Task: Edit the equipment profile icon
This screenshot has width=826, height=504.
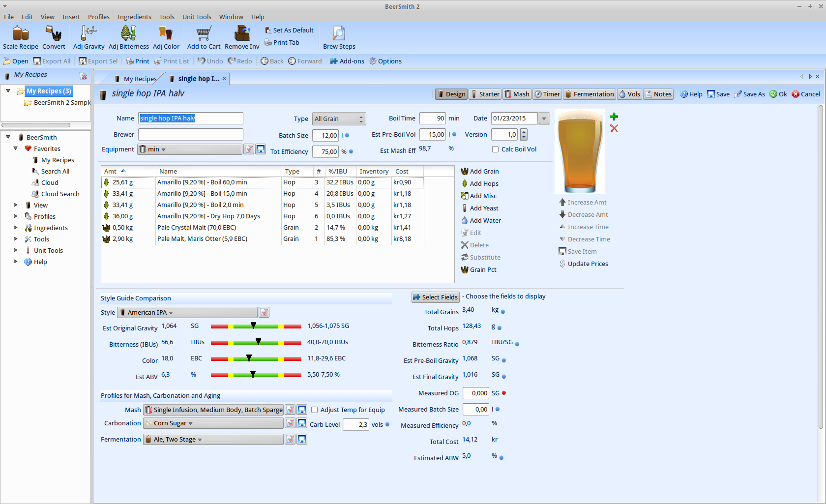Action: 249,149
